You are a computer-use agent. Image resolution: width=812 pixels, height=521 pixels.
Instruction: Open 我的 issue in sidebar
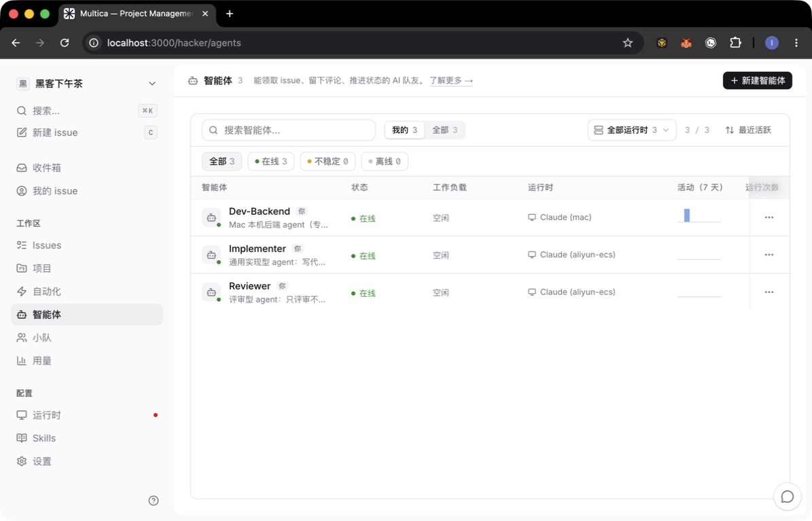click(86, 191)
